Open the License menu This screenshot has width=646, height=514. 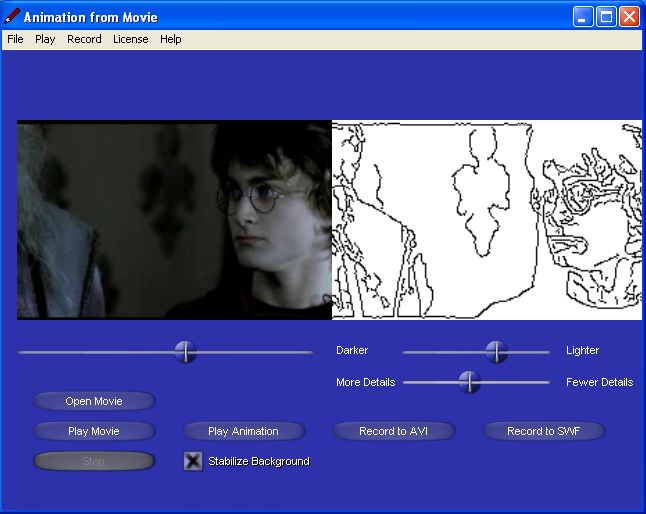click(x=131, y=39)
